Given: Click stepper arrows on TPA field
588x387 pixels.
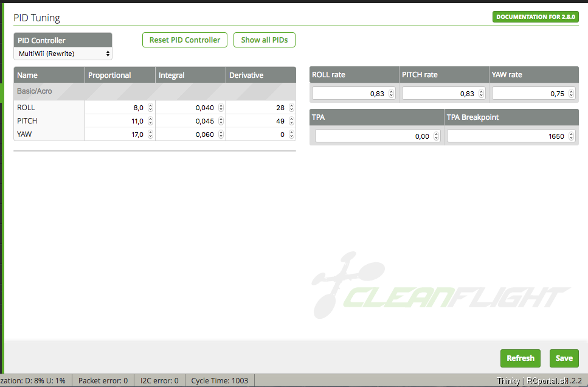Looking at the screenshot, I should (x=436, y=136).
